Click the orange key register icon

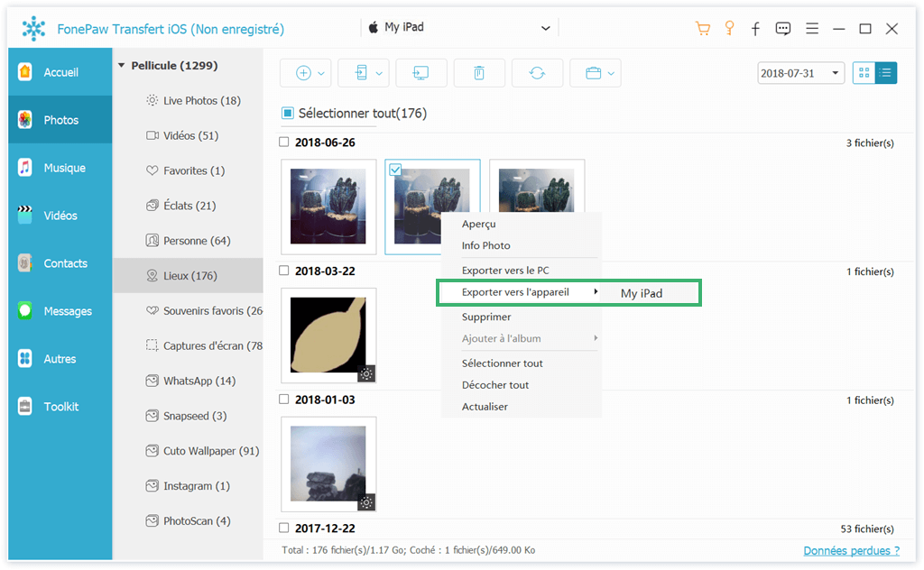(x=729, y=28)
